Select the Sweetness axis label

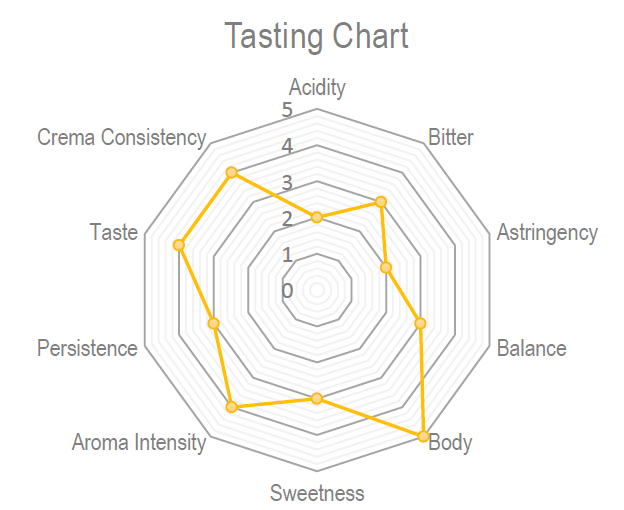317,493
